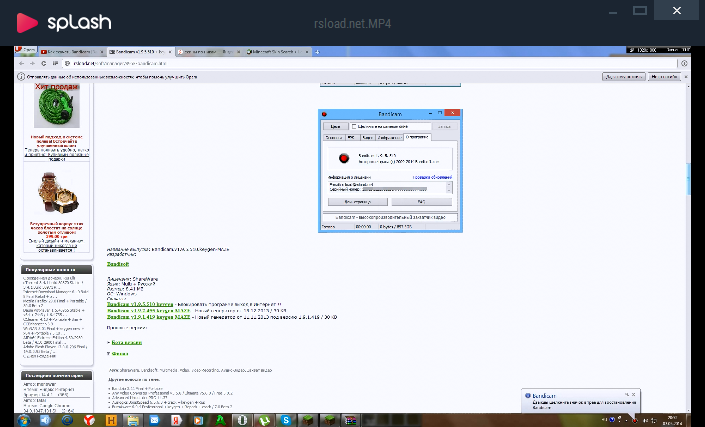Open the orange H app on taskbar
This screenshot has height=427, width=705.
coord(111,420)
